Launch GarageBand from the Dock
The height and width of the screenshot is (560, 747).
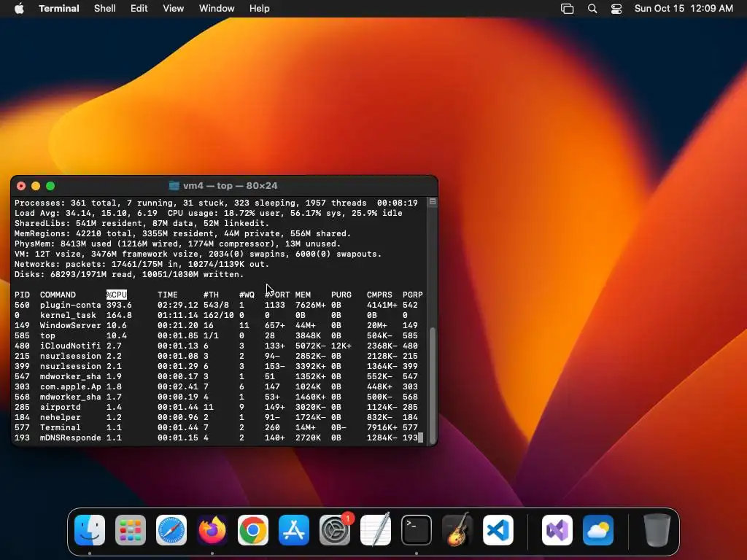coord(457,530)
